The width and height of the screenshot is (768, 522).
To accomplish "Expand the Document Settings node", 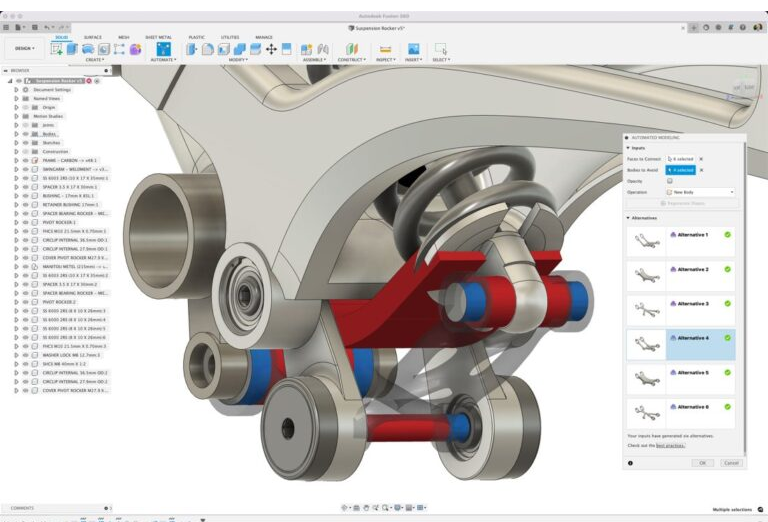I will point(16,90).
